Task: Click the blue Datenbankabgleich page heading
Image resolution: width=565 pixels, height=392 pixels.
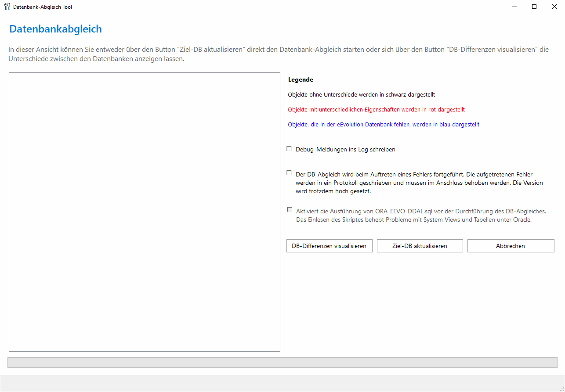Action: point(56,29)
